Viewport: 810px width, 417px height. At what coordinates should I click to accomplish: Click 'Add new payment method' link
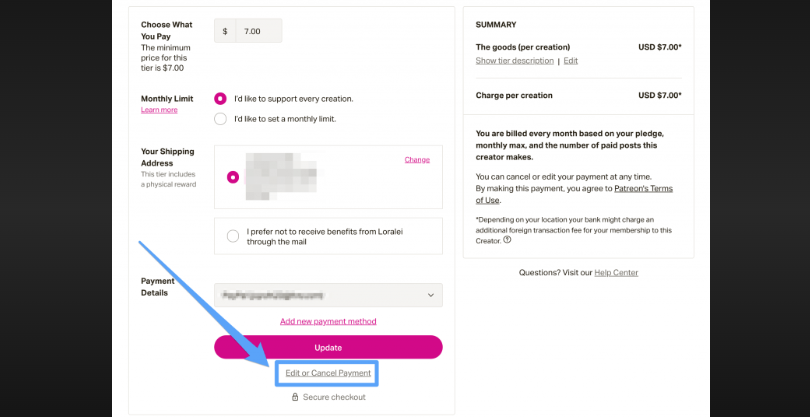tap(328, 321)
